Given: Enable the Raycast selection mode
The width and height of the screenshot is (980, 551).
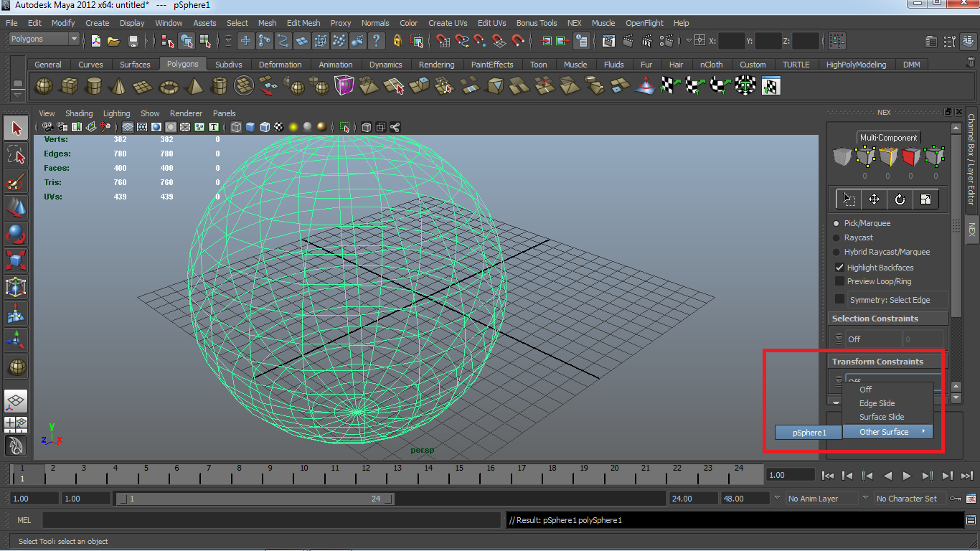Looking at the screenshot, I should pos(837,237).
